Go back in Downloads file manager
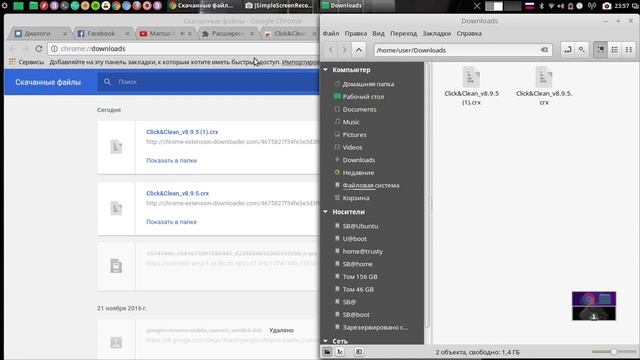Image resolution: width=640 pixels, height=360 pixels. click(331, 50)
